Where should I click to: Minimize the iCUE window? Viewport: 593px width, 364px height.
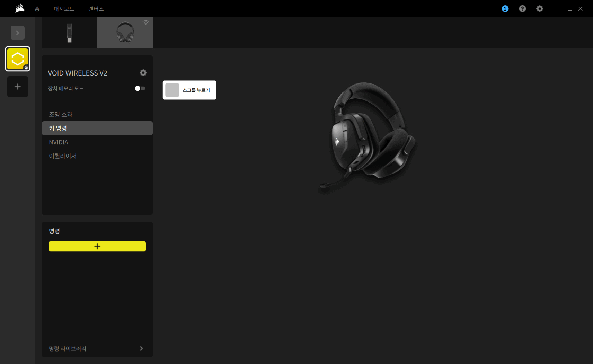click(x=560, y=9)
